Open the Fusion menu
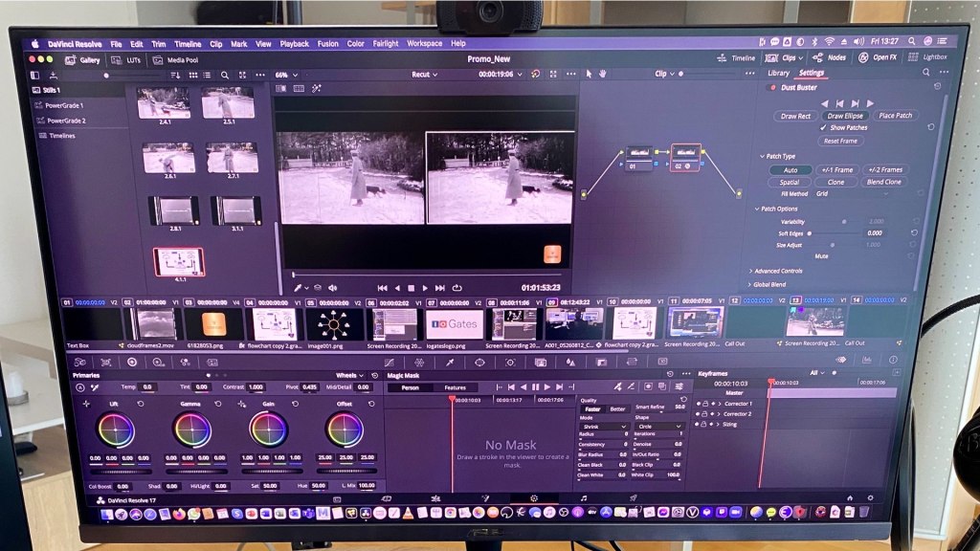The image size is (980, 551). click(327, 44)
